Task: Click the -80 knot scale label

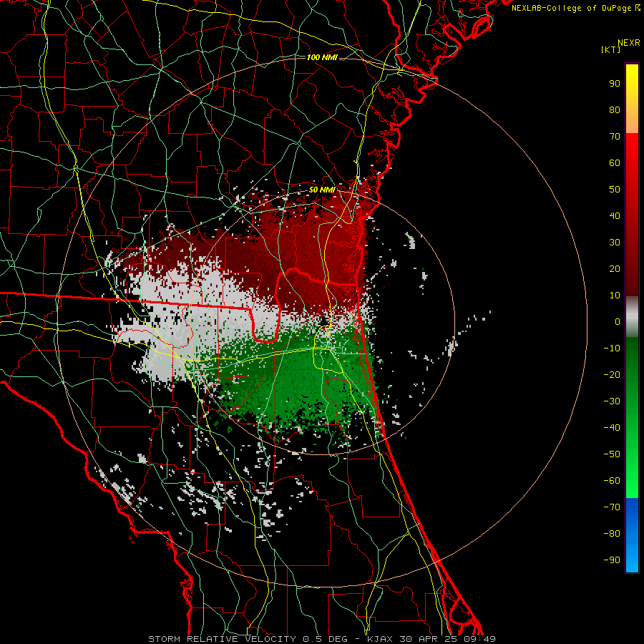Action: [x=612, y=534]
